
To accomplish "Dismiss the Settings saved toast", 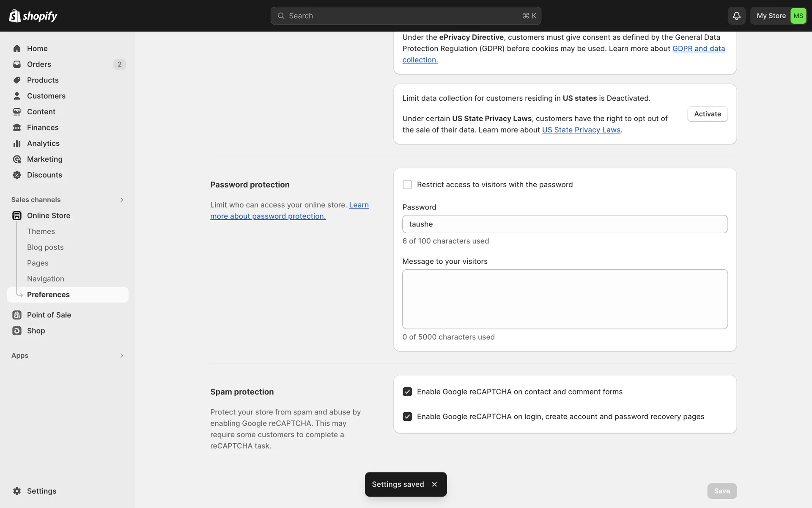I will [434, 484].
